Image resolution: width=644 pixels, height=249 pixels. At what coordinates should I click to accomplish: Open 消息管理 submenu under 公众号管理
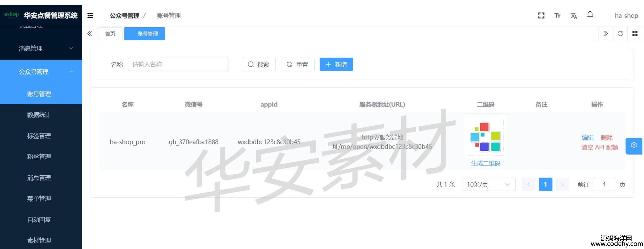(x=41, y=178)
